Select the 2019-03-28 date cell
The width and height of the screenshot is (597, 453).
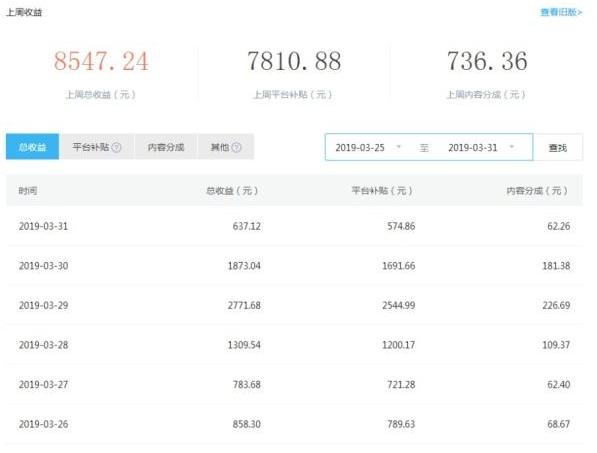pyautogui.click(x=43, y=345)
